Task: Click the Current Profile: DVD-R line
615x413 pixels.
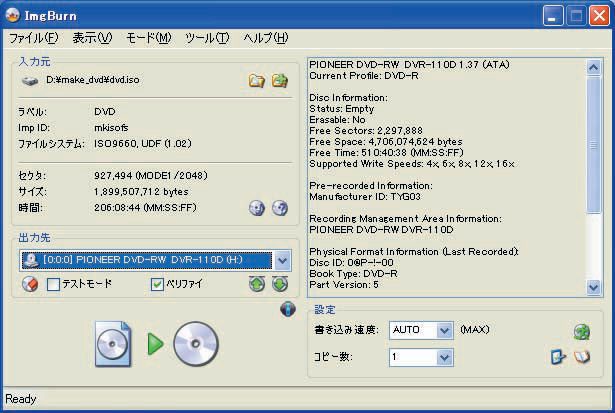Action: pyautogui.click(x=364, y=76)
